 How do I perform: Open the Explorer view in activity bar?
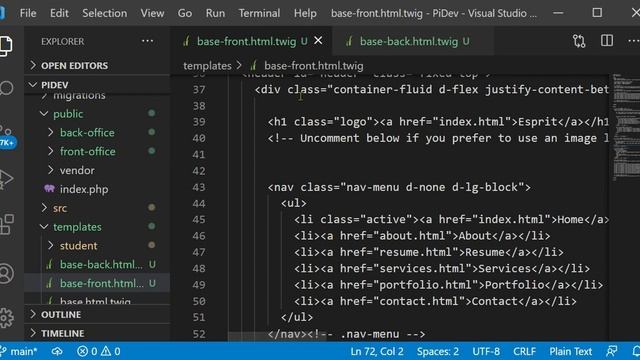pos(6,46)
